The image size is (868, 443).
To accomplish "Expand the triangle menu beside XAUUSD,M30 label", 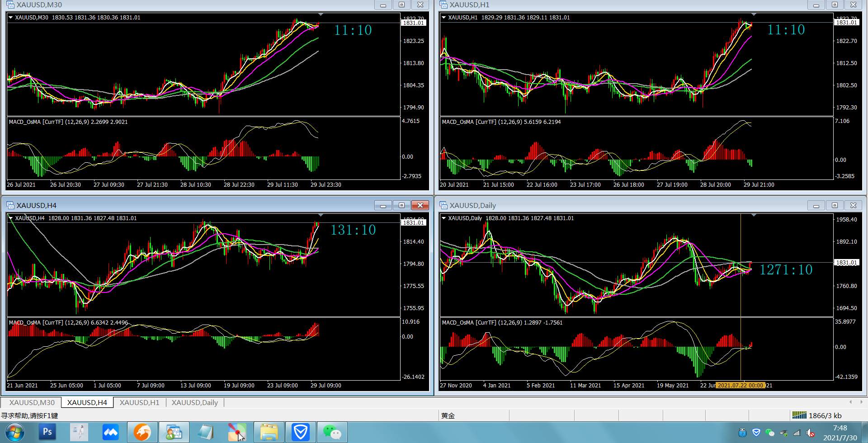I will [10, 18].
